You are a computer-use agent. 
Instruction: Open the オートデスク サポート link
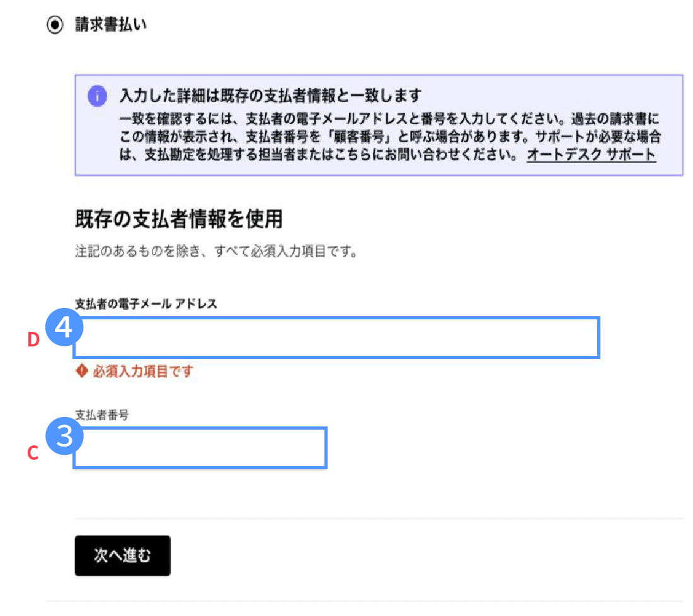point(591,154)
